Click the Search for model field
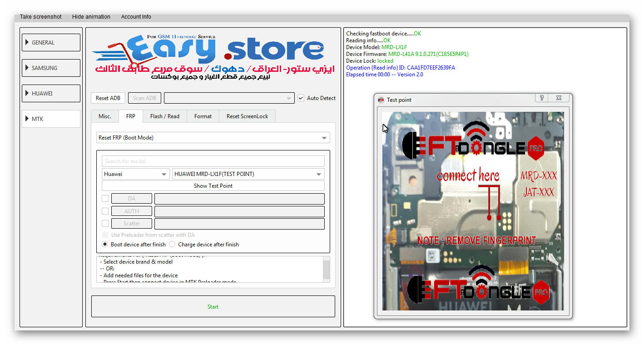Viewport: 644px width, 345px height. tap(213, 161)
